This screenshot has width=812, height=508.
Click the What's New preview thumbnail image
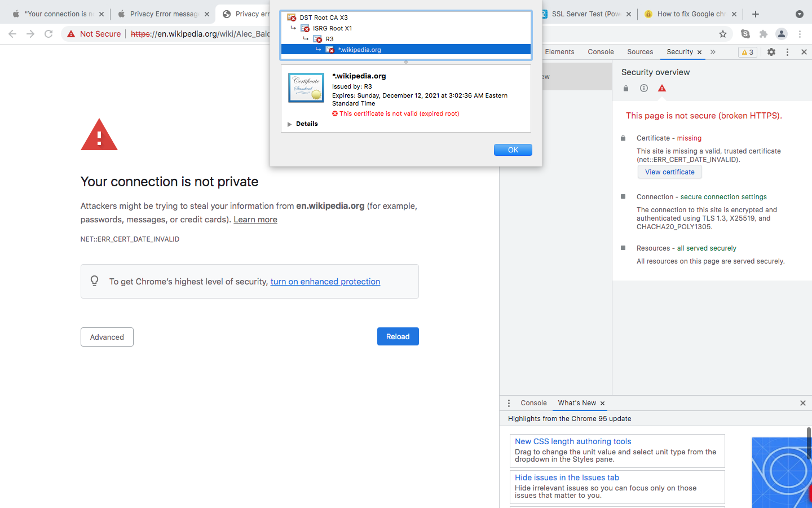[x=782, y=472]
